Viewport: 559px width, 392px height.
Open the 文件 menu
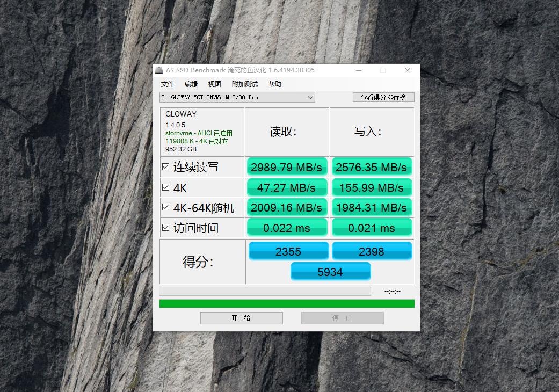pyautogui.click(x=167, y=84)
